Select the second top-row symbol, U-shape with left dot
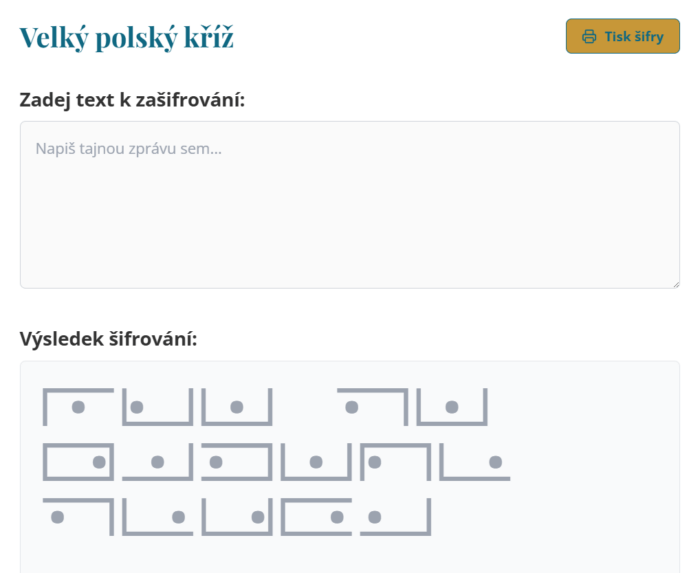Screen dimensions: 700x573 (x=158, y=407)
